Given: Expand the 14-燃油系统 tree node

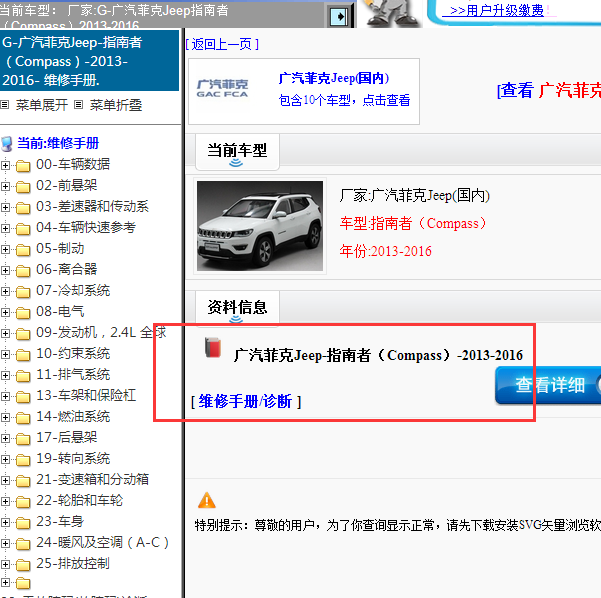Looking at the screenshot, I should point(5,417).
